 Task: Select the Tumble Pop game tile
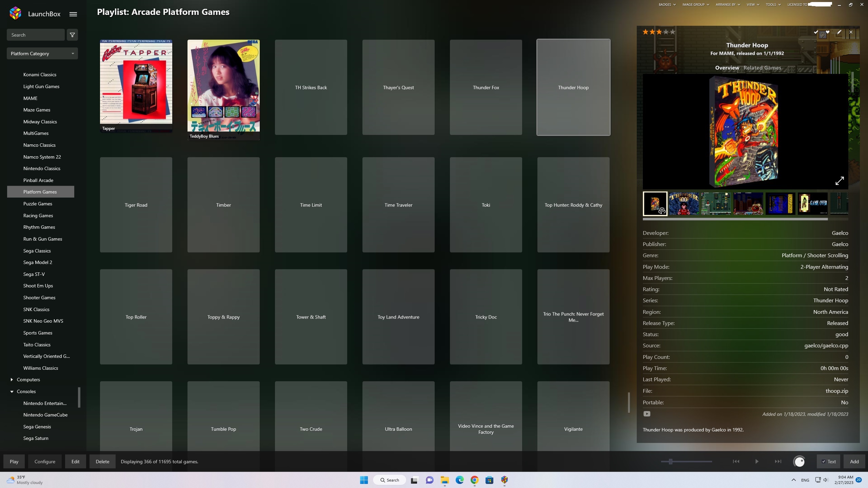click(223, 416)
